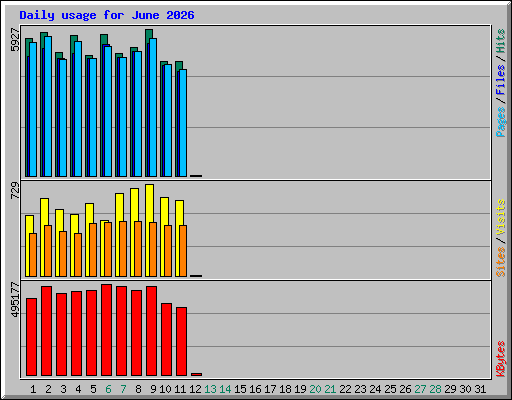Click the cyan Pages bar for day 2
The width and height of the screenshot is (512, 400).
[48, 106]
